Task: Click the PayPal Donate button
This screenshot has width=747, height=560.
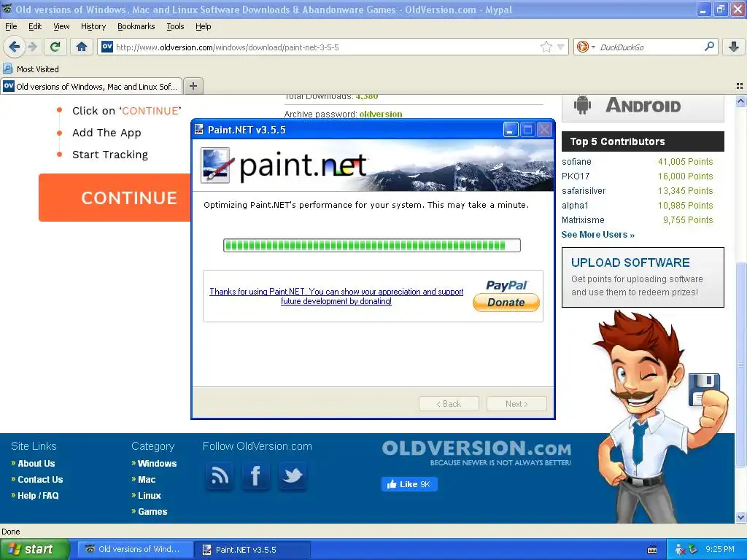Action: click(506, 302)
